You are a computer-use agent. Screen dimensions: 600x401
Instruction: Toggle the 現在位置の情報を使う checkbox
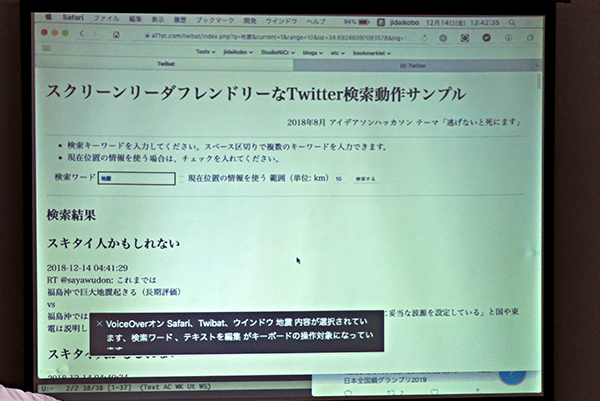pos(181,178)
